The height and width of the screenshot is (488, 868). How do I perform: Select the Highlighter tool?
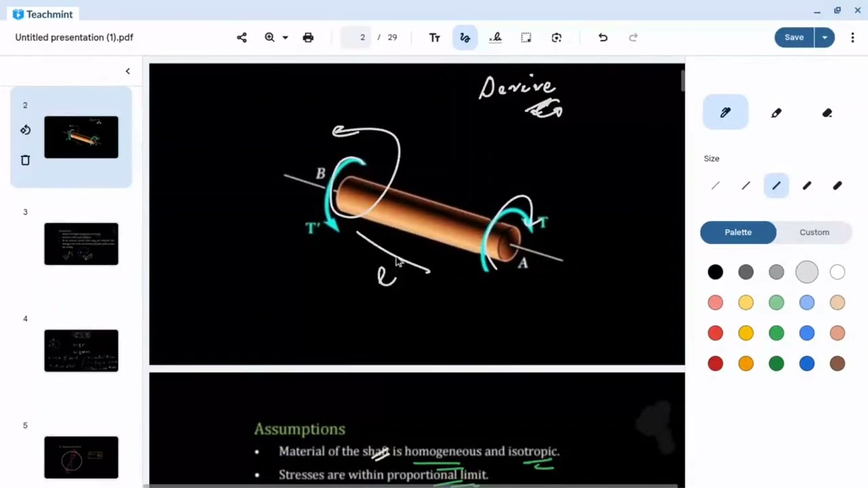coord(776,113)
